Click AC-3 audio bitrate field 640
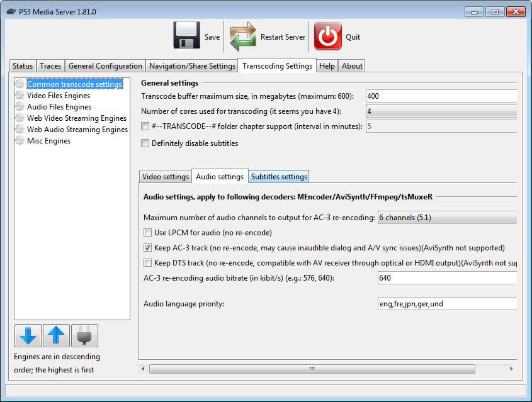Image resolution: width=532 pixels, height=402 pixels. click(447, 278)
